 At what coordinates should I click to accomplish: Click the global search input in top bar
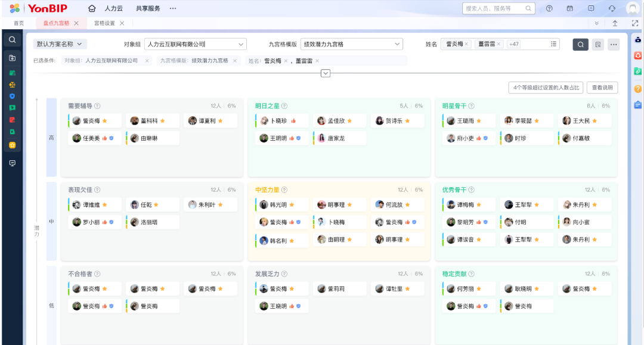[494, 8]
